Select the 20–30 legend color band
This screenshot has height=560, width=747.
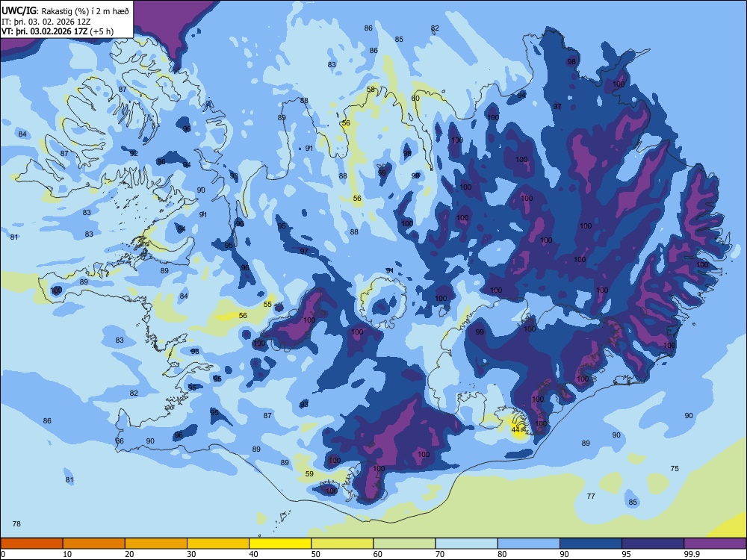(156, 544)
